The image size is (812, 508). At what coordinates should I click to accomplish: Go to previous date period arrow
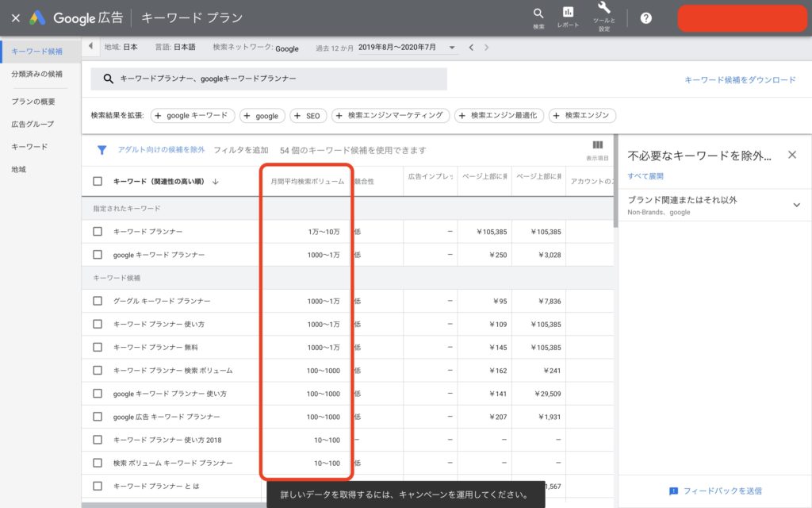[x=471, y=47]
